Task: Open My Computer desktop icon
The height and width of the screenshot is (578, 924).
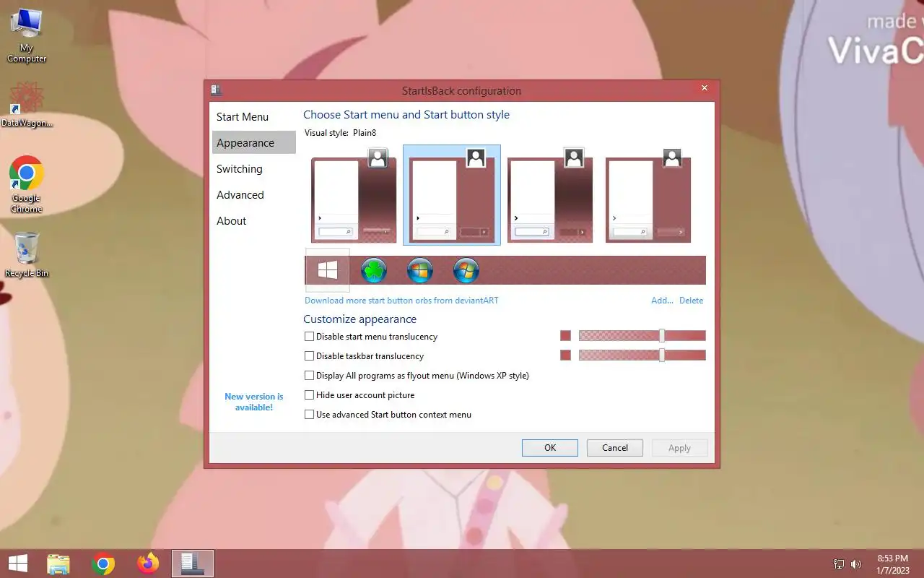Action: pos(27,35)
